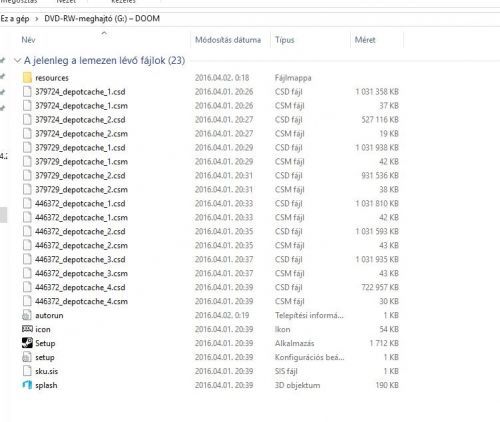The height and width of the screenshot is (422, 500).
Task: Click the 446372_depotcache_3.csd file icon
Action: (x=27, y=260)
